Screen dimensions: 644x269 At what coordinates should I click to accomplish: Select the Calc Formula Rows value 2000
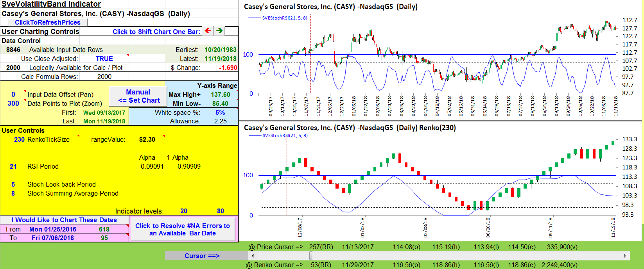(104, 77)
